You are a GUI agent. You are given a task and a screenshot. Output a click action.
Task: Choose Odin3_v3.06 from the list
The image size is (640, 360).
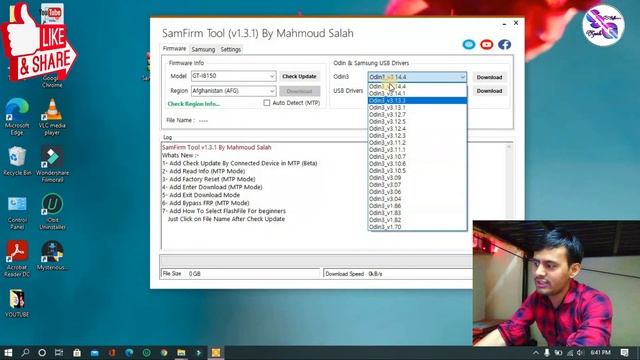point(417,192)
